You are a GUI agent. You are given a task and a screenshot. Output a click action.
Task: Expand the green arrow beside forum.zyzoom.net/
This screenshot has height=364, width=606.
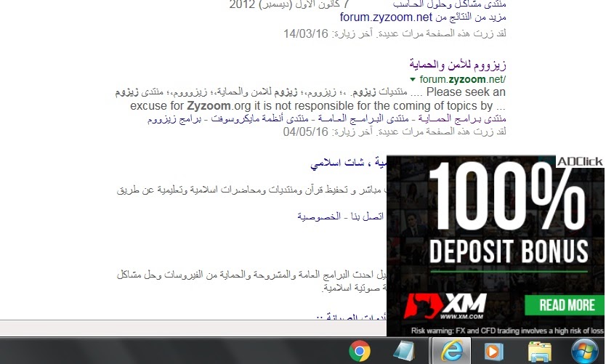click(x=413, y=80)
